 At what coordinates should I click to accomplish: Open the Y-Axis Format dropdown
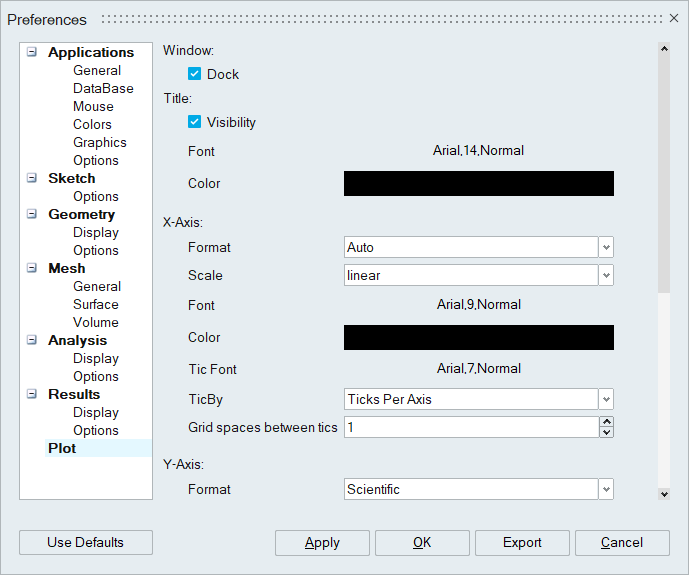(606, 489)
